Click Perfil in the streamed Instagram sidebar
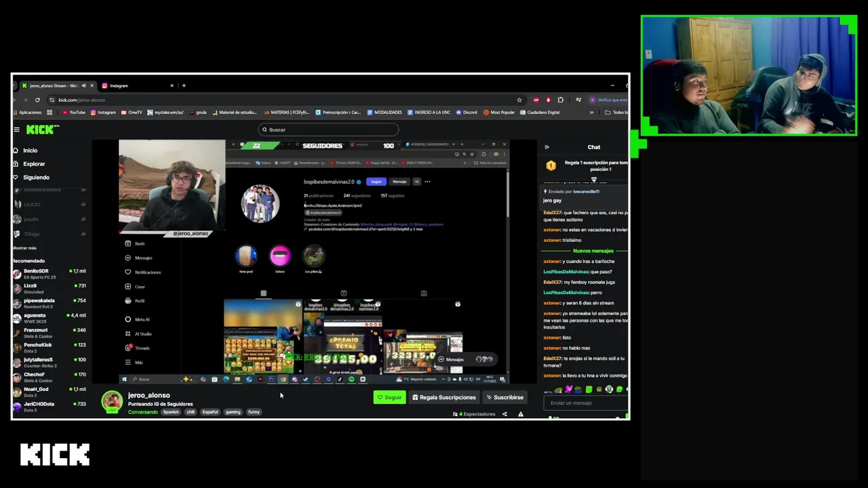 (x=135, y=301)
